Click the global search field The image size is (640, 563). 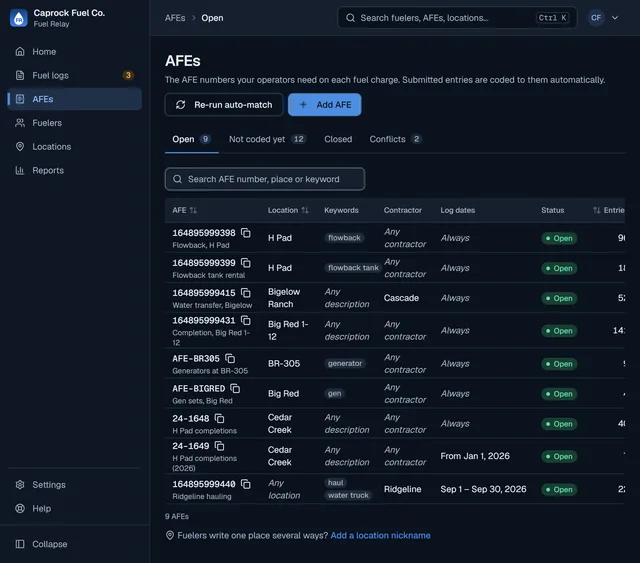tap(457, 18)
